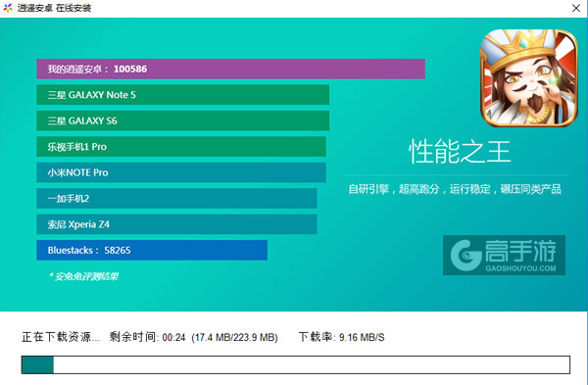Close the 逍遥安卓 installer window
This screenshot has height=385, width=588.
pyautogui.click(x=576, y=8)
